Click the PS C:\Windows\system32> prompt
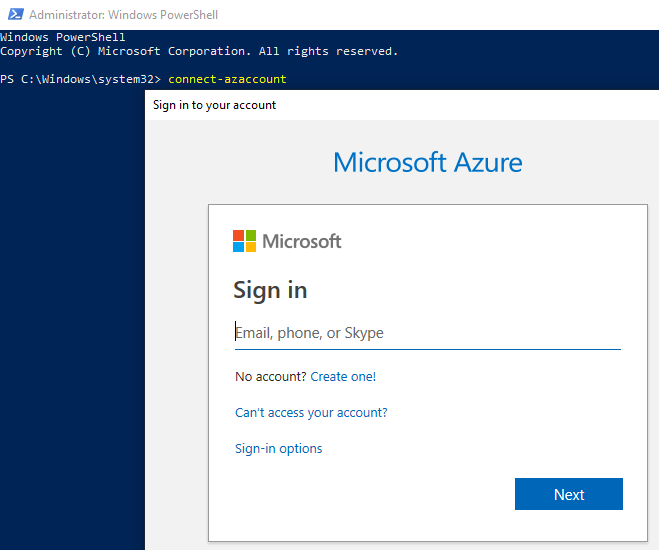659x550 pixels. coord(80,78)
